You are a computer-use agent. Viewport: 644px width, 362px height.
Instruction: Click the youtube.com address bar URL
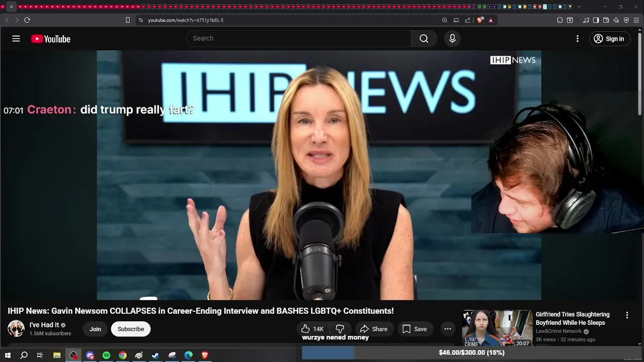click(186, 20)
